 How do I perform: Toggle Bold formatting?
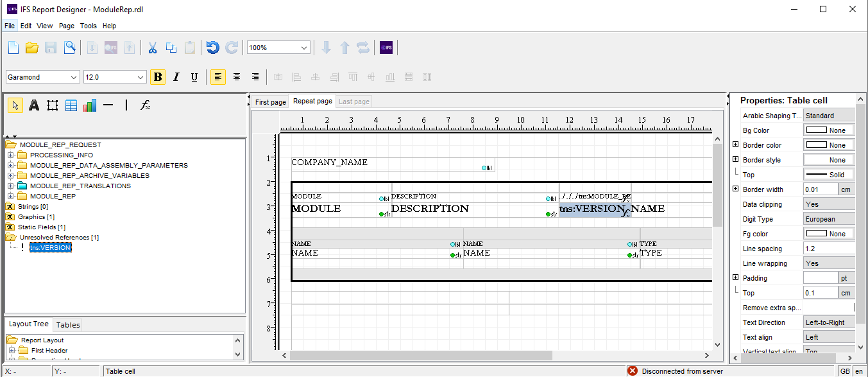tap(158, 77)
